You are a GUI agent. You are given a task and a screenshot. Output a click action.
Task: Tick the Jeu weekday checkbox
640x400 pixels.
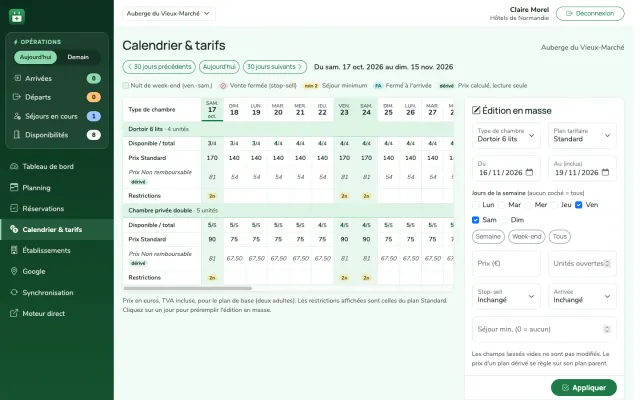coord(554,205)
